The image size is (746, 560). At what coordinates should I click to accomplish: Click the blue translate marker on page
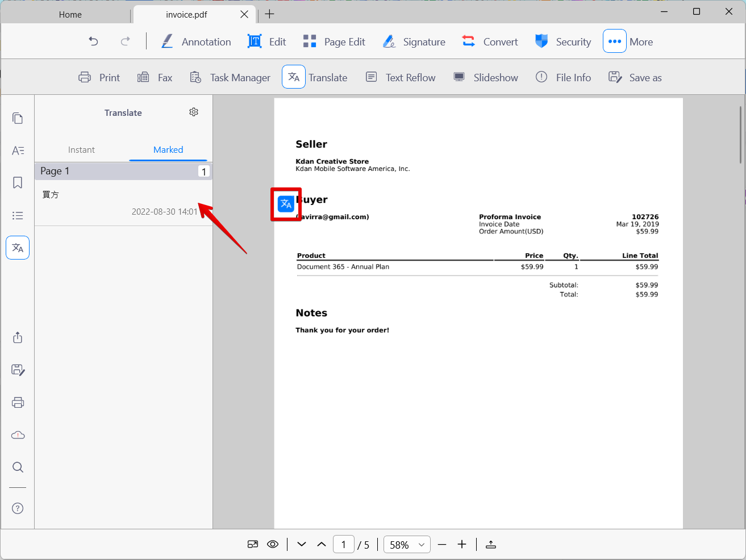[x=286, y=204]
